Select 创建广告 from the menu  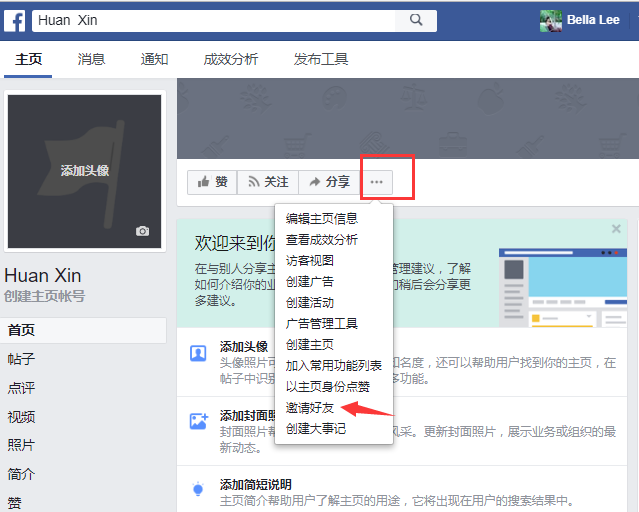click(x=310, y=282)
